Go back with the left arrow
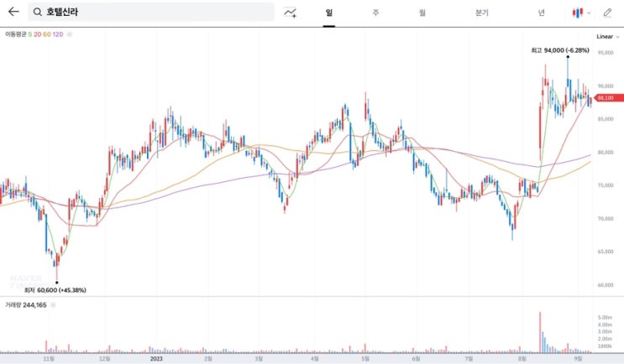Image resolution: width=624 pixels, height=364 pixels. [13, 12]
